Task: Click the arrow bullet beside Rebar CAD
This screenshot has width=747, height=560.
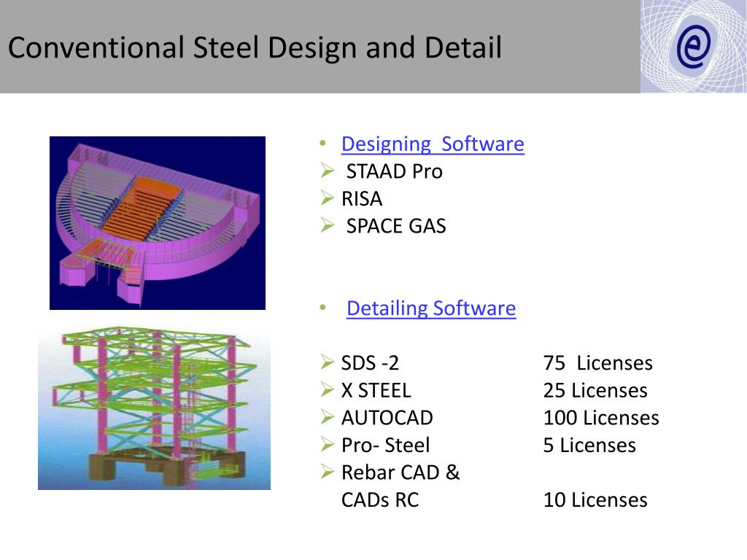Action: tap(328, 472)
